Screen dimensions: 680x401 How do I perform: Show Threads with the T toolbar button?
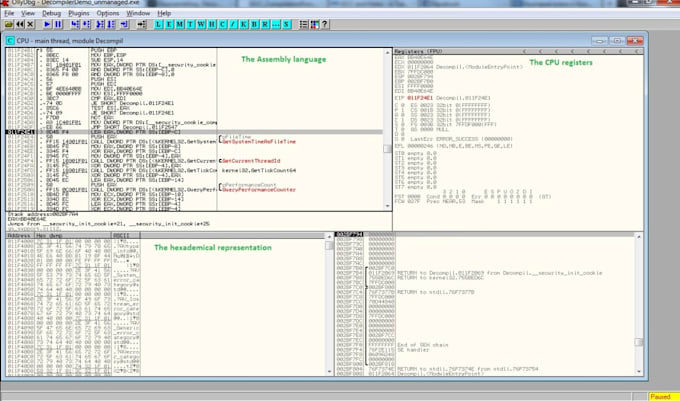tap(190, 24)
